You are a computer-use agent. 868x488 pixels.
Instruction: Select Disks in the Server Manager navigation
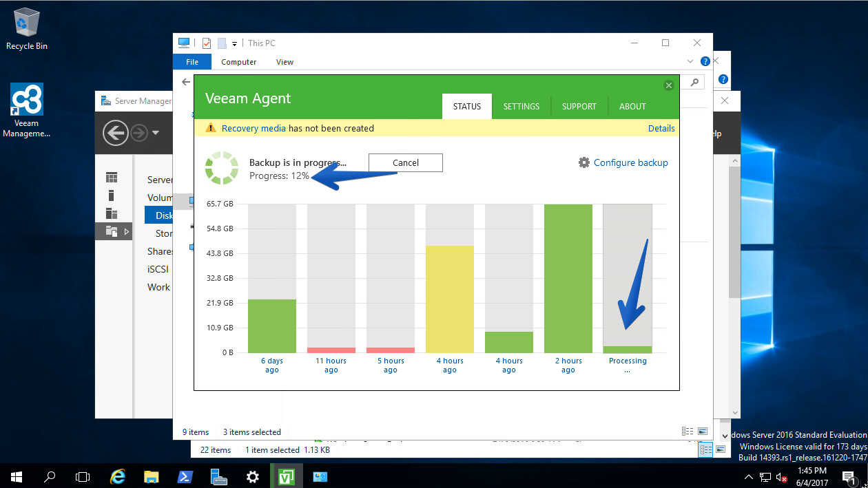[159, 215]
